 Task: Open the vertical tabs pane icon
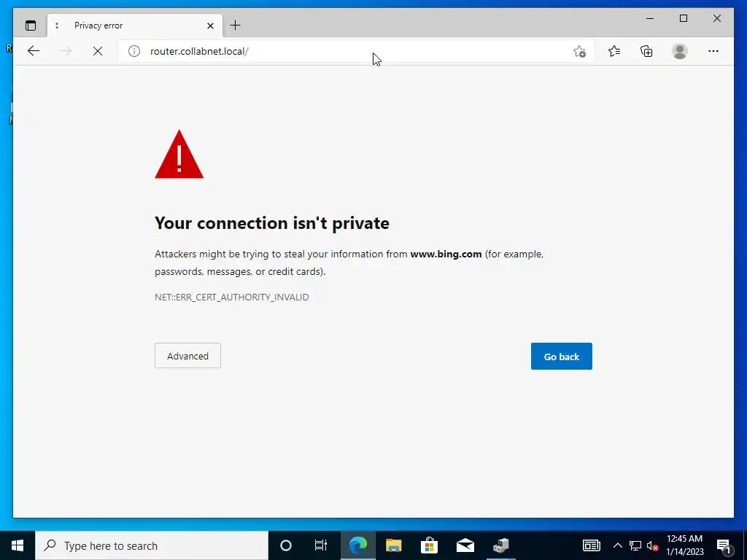point(31,26)
